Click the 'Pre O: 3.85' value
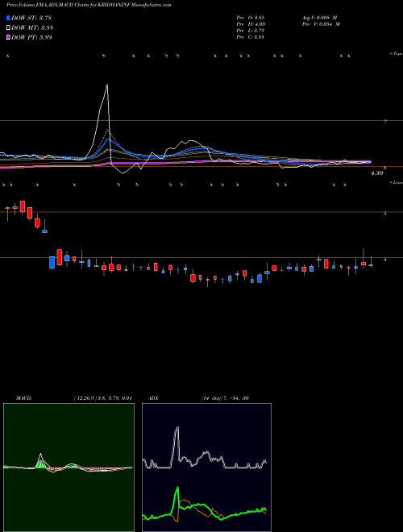The height and width of the screenshot is (532, 403). tap(251, 18)
